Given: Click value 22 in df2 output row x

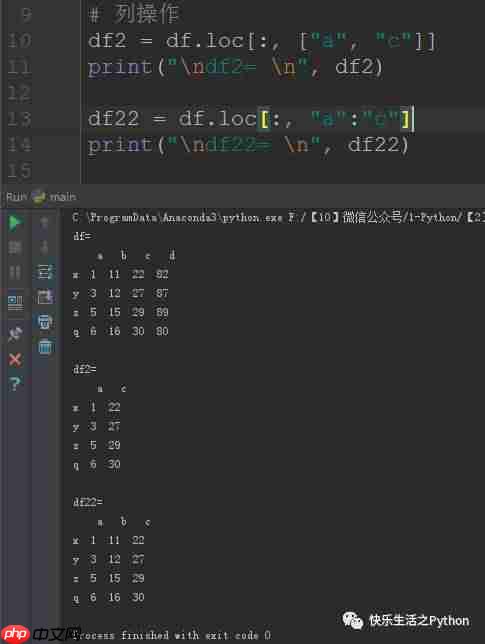Looking at the screenshot, I should [114, 407].
